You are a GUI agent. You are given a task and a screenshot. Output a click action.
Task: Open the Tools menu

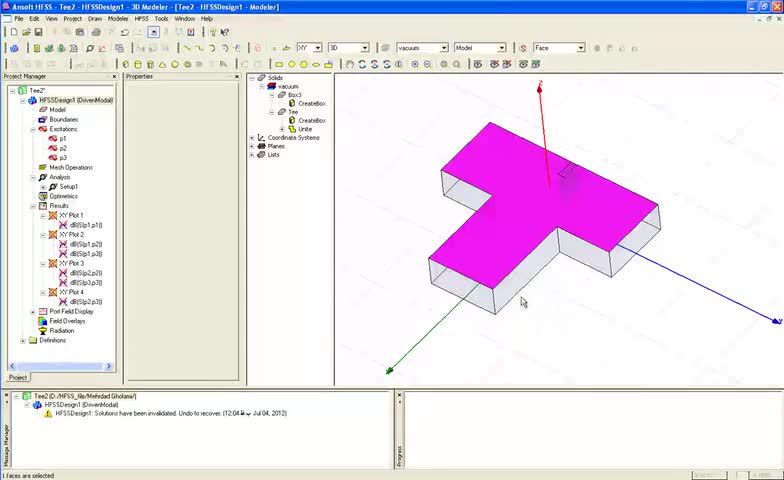pos(161,18)
